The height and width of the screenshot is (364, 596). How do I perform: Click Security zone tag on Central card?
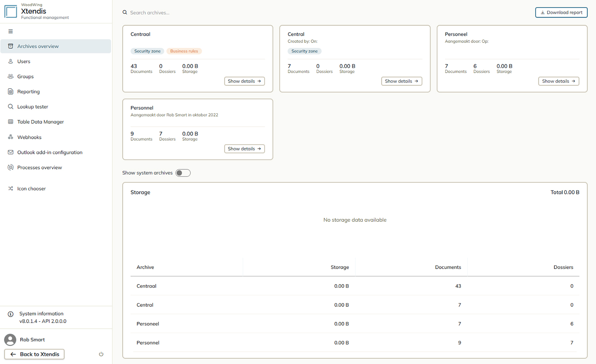pyautogui.click(x=304, y=51)
